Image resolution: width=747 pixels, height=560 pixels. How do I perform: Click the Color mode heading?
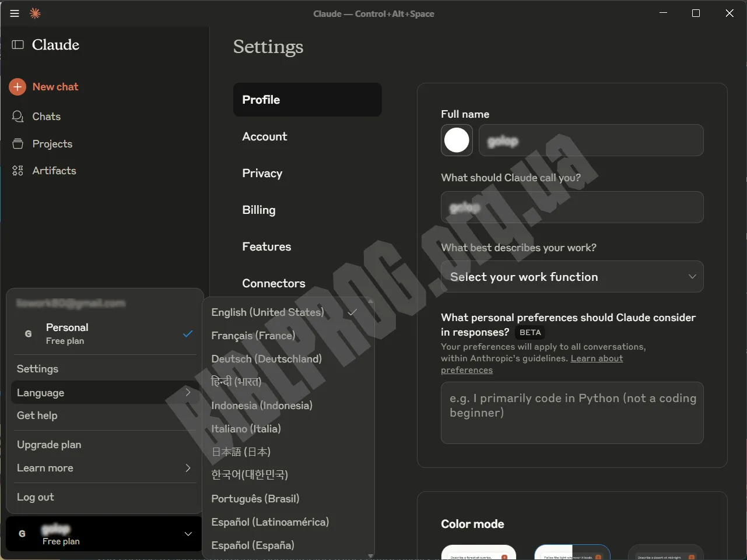(472, 524)
